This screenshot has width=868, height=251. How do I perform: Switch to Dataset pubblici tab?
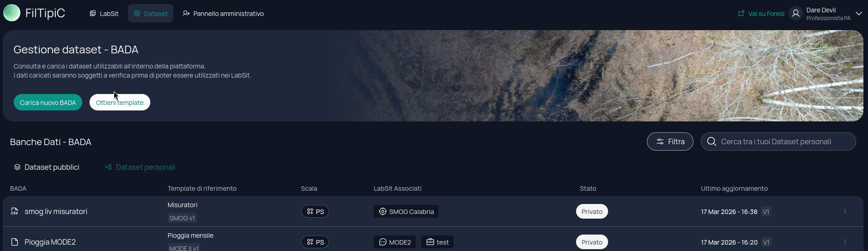47,167
